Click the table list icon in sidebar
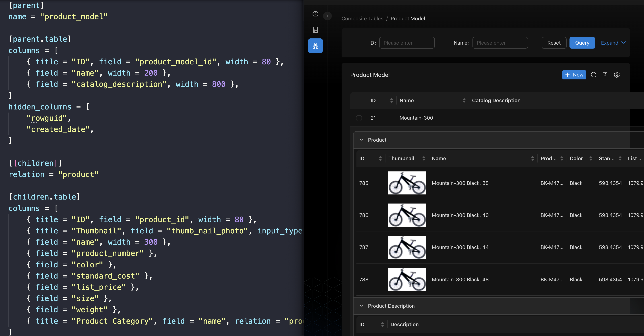The height and width of the screenshot is (336, 644). click(x=315, y=30)
